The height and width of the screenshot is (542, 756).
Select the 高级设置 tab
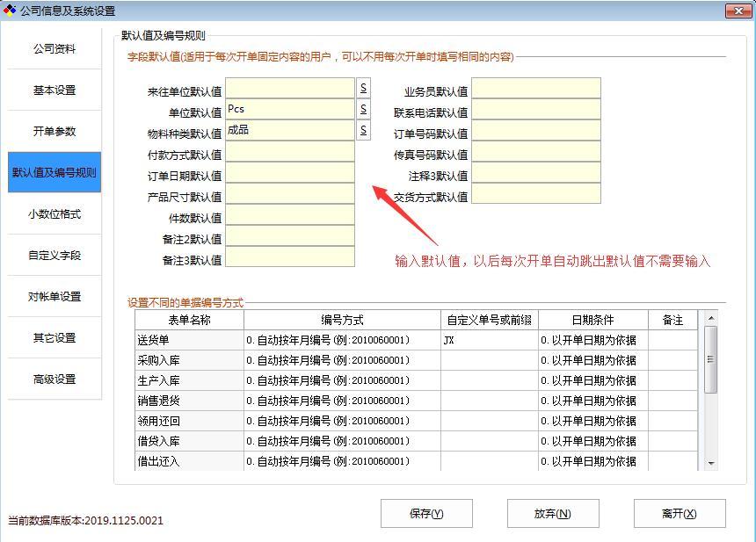point(55,379)
